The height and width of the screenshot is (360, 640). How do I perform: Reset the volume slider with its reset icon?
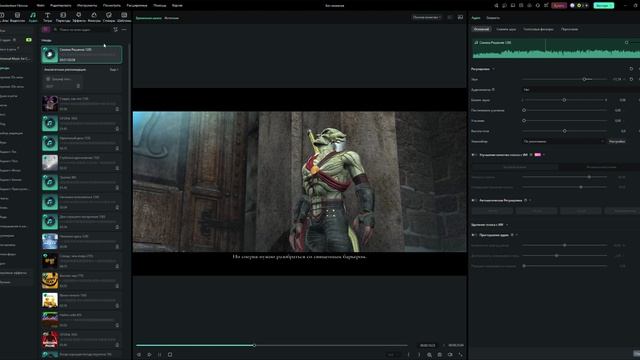pos(631,79)
